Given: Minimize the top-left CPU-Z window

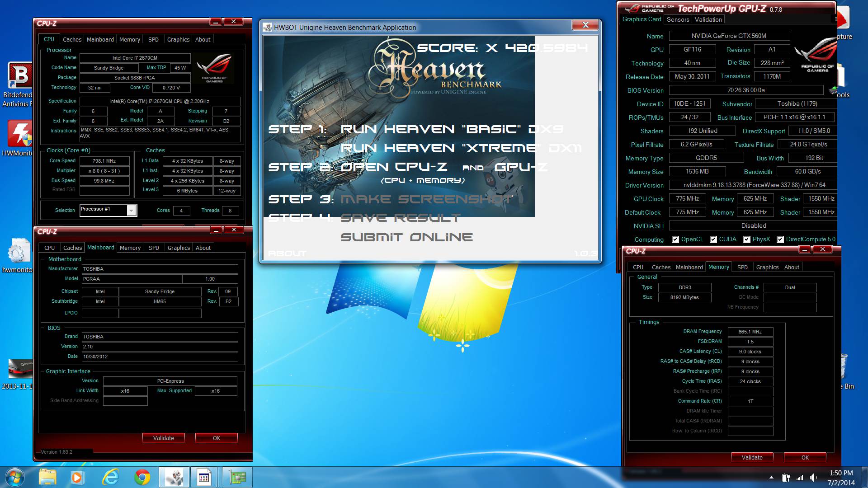Looking at the screenshot, I should pyautogui.click(x=216, y=22).
